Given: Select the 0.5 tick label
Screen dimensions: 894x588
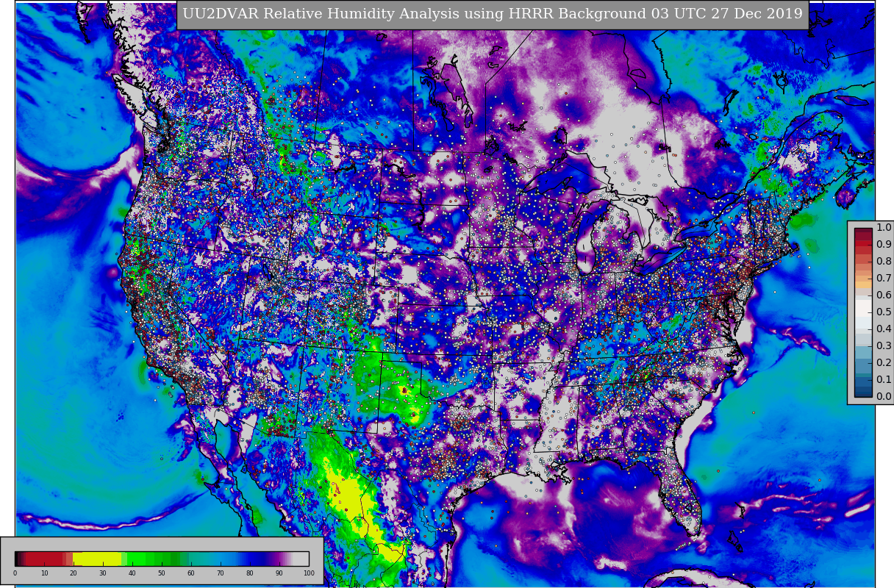Looking at the screenshot, I should click(x=884, y=312).
